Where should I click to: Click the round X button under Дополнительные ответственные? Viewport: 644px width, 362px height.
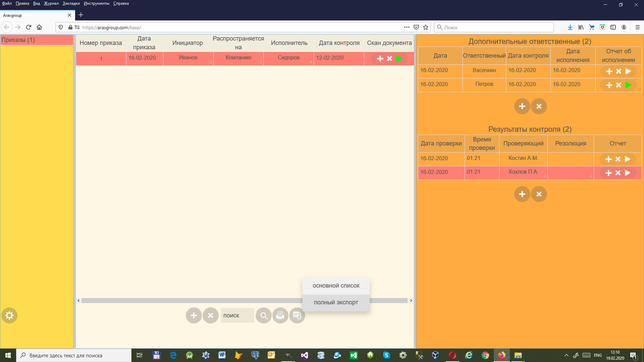(x=539, y=106)
